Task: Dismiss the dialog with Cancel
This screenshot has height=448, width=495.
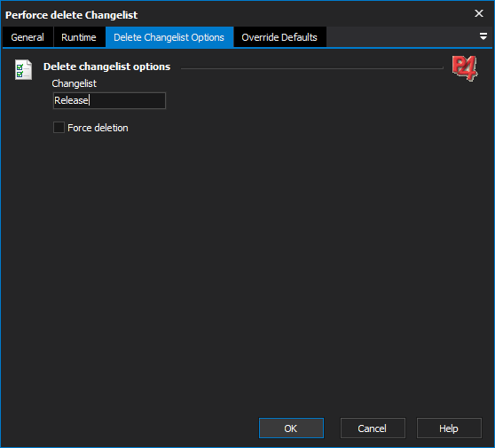Action: tap(373, 428)
